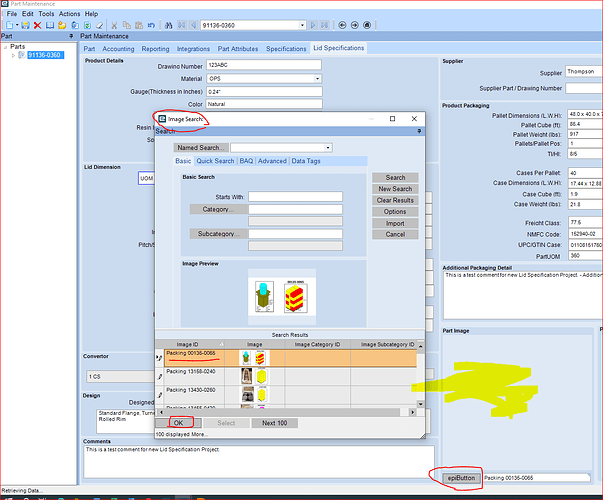Open the Material OPS dropdown
The height and width of the screenshot is (500, 603).
(x=317, y=78)
